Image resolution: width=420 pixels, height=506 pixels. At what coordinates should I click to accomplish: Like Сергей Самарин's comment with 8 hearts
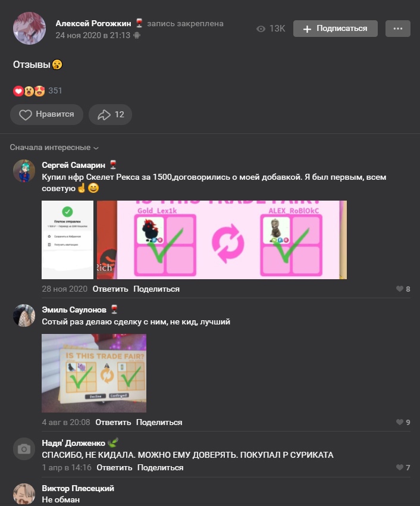pyautogui.click(x=403, y=289)
